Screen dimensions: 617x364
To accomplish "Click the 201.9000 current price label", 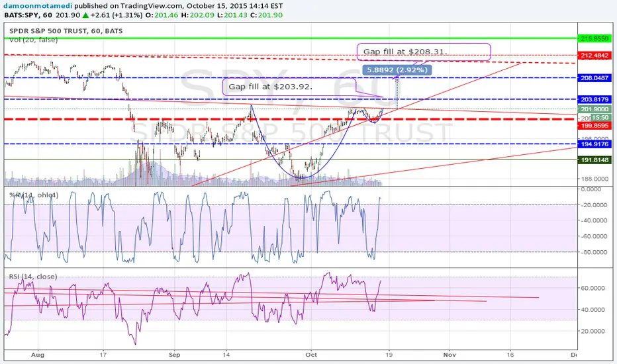I will 594,109.
